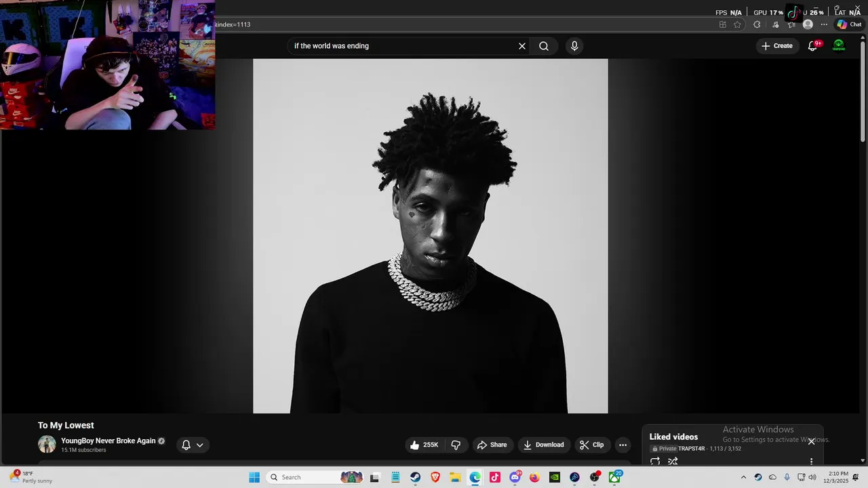The width and height of the screenshot is (868, 488).
Task: Dislike the To My Lowest video
Action: pos(456,445)
